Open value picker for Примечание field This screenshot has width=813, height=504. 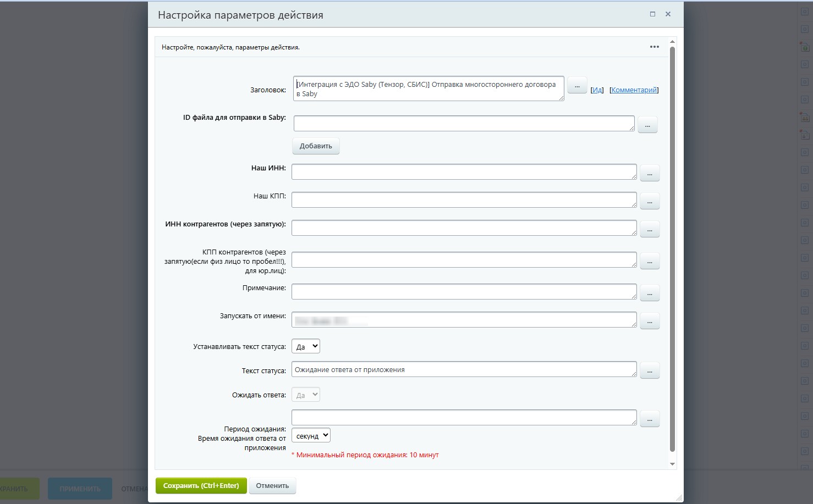tap(650, 293)
